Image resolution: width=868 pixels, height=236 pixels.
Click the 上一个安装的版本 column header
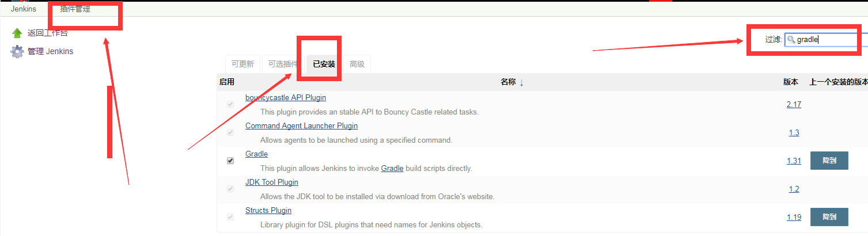pos(838,82)
